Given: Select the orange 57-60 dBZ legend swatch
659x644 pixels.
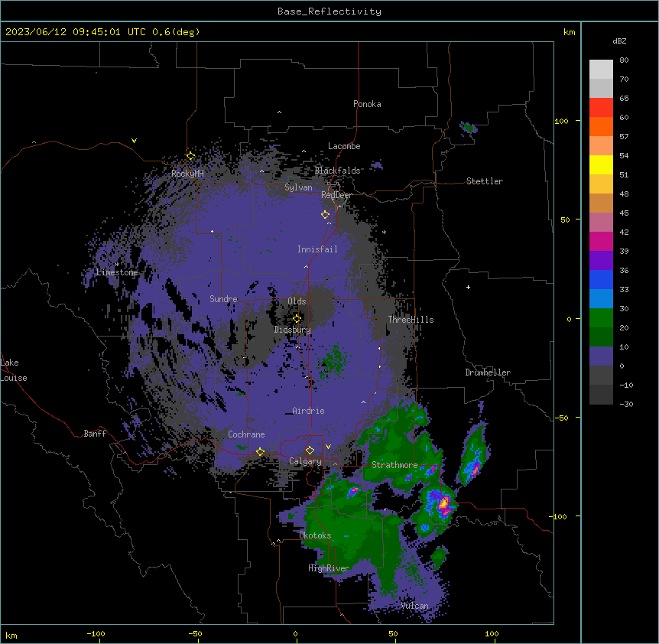Looking at the screenshot, I should click(x=601, y=126).
